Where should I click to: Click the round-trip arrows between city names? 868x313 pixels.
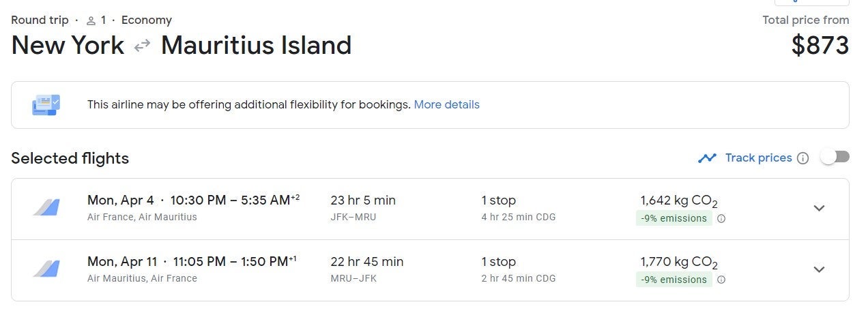[142, 46]
